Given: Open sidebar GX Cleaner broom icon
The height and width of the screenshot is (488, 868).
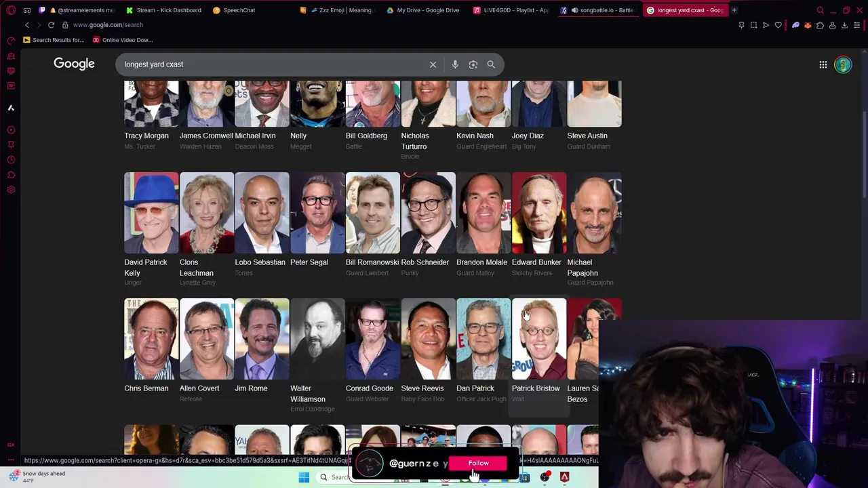Looking at the screenshot, I should pyautogui.click(x=11, y=56).
